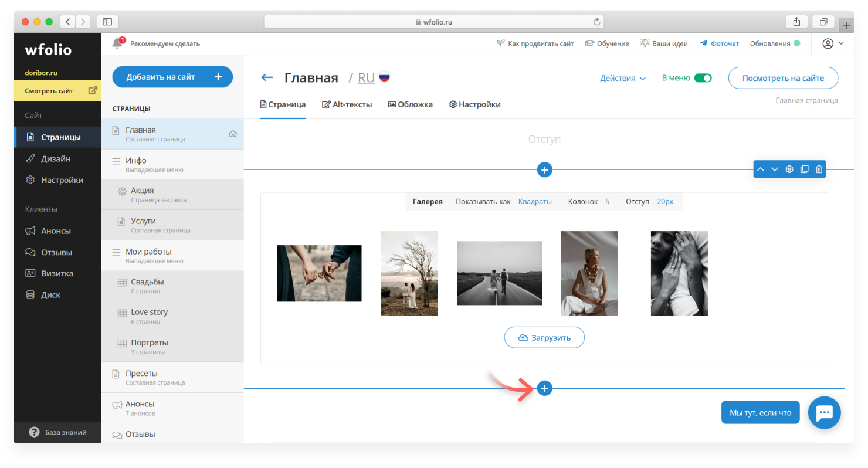The width and height of the screenshot is (868, 468).
Task: Duplicate the gallery block with copy icon
Action: tap(805, 169)
